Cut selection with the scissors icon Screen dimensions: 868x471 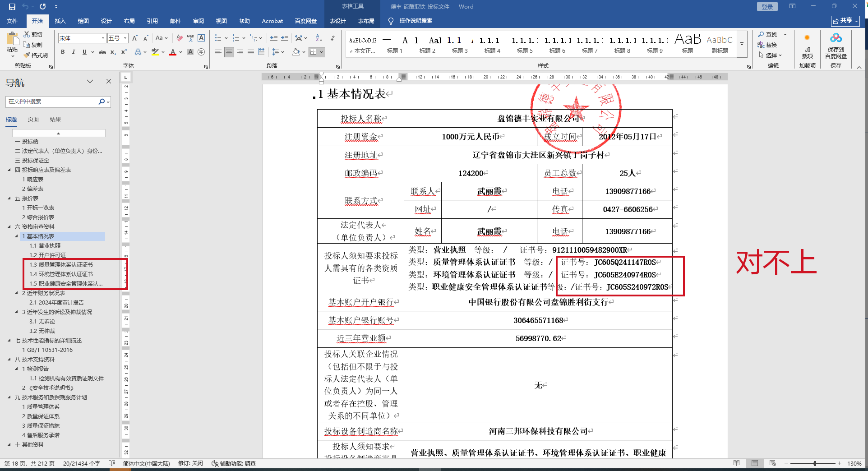27,34
